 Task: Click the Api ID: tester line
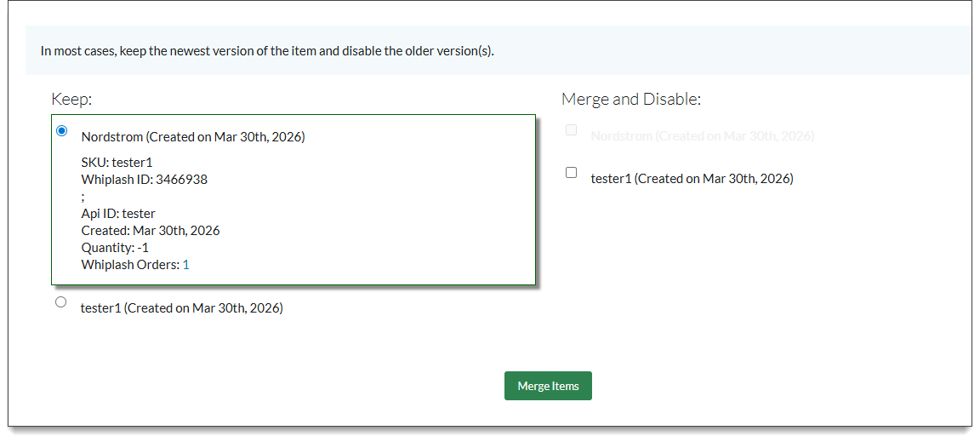click(118, 214)
